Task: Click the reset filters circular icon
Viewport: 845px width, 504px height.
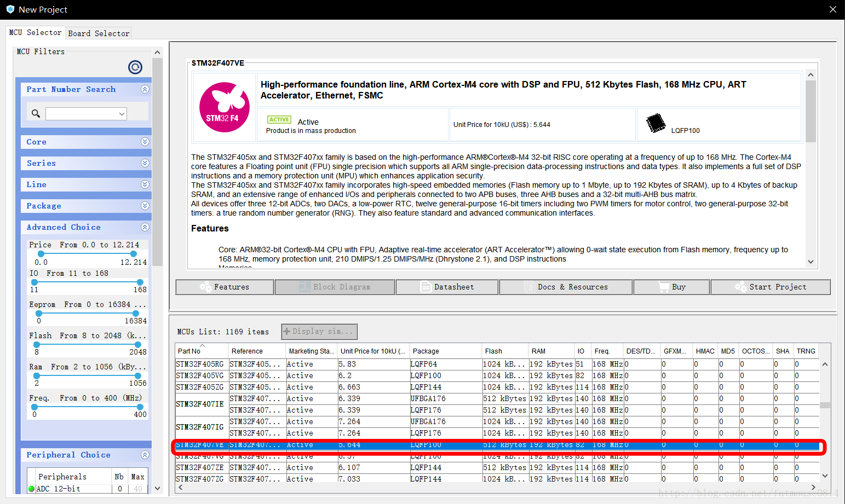Action: click(135, 67)
